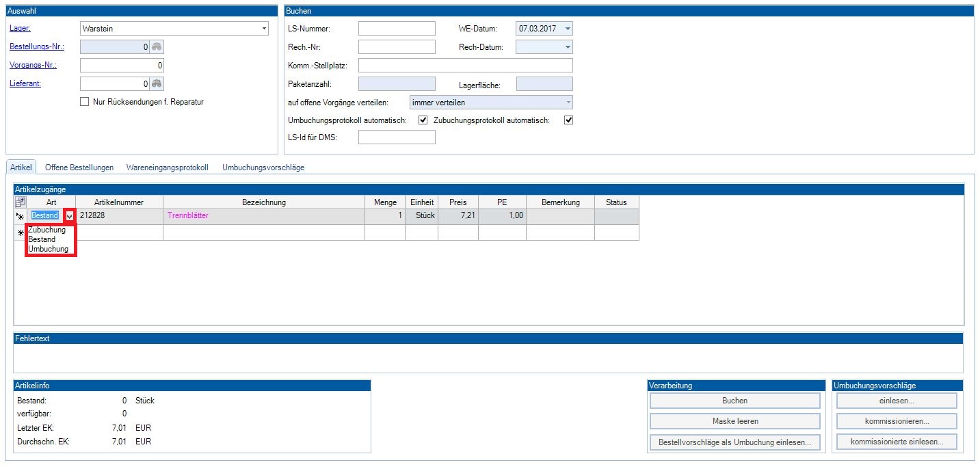Screen dimensions: 980x469
Task: Click binoculars search icon beside Lieferant field
Action: pos(157,84)
